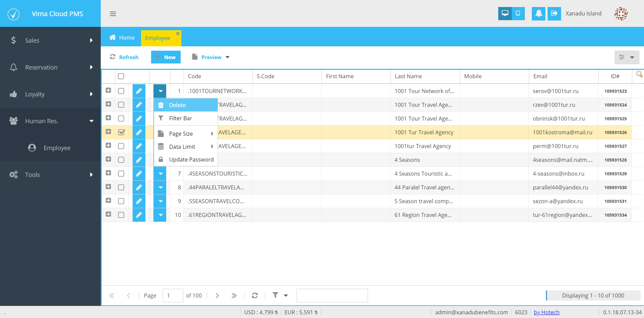Go to previous page arrow

point(128,296)
